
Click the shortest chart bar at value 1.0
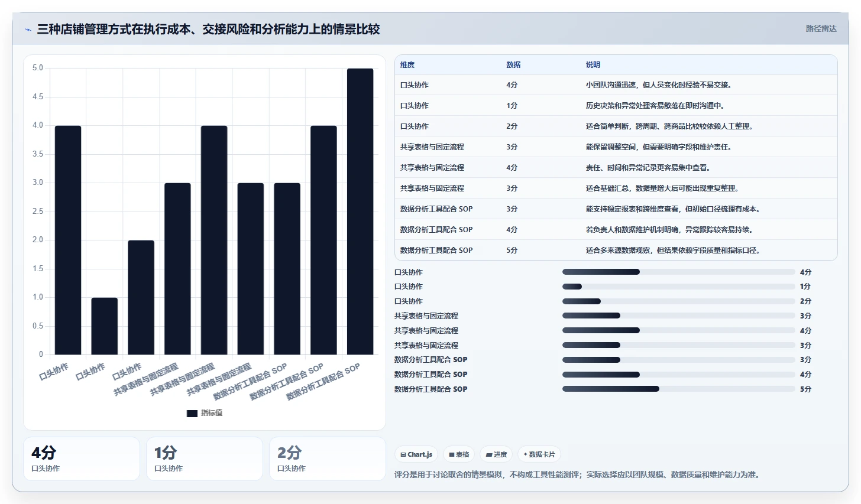click(x=105, y=326)
